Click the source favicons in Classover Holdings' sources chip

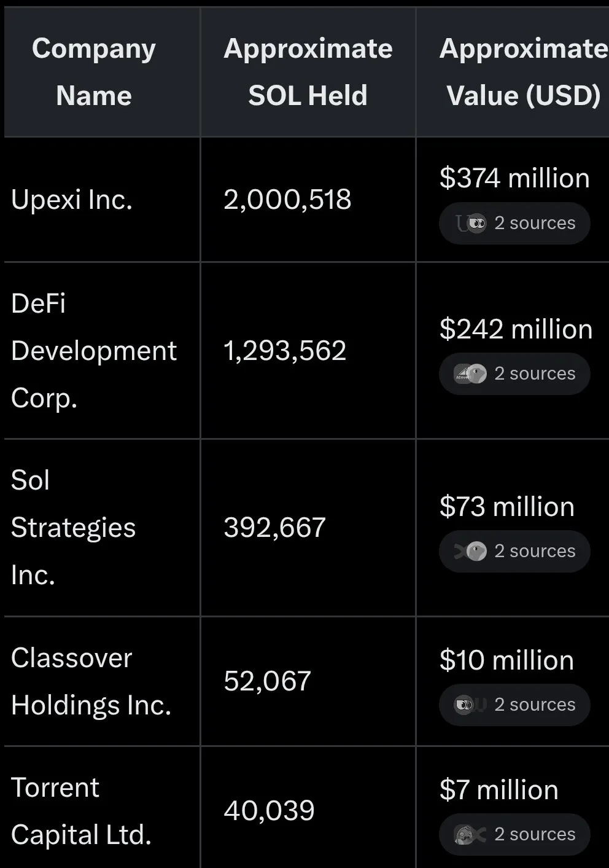[x=470, y=705]
